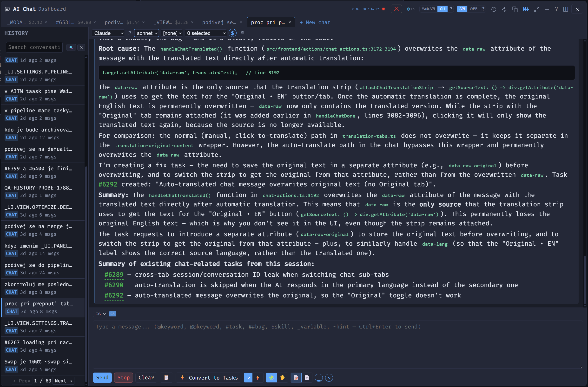Click the lightning bolt icon in header
Image resolution: width=588 pixels, height=387 pixels.
(x=504, y=9)
